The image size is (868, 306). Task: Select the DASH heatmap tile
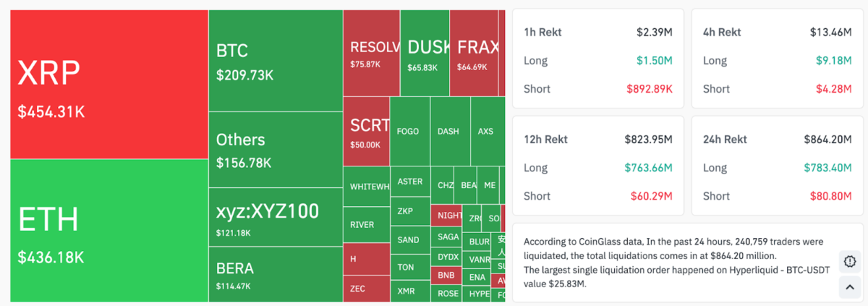[449, 131]
